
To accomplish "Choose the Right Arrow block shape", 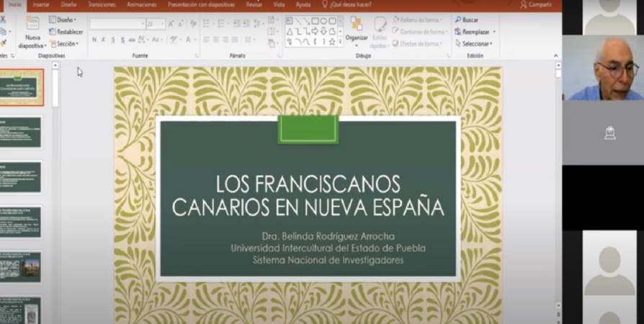I will 315,32.
